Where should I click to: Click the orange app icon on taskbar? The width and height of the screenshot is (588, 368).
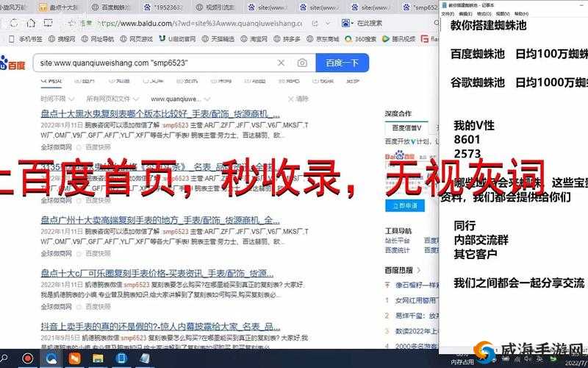point(74,358)
